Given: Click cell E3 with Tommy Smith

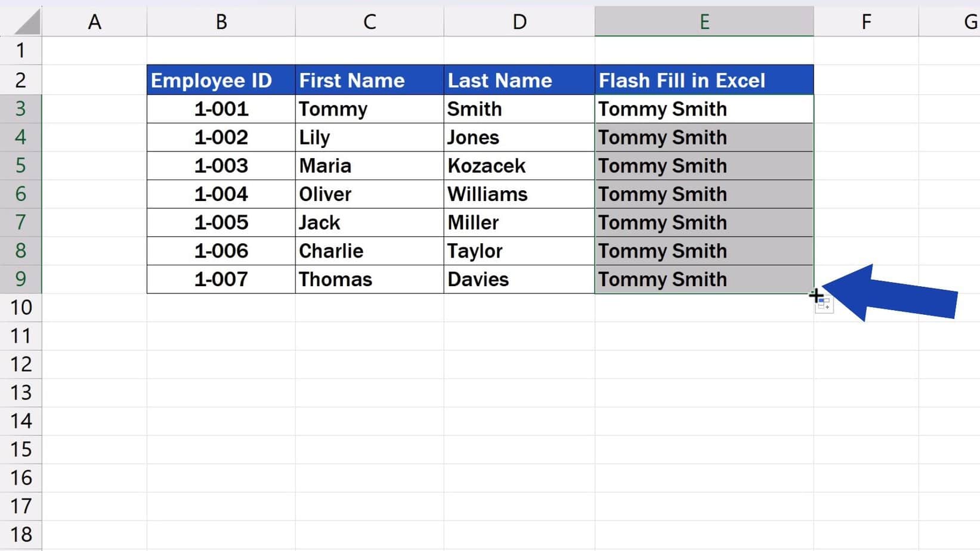Looking at the screenshot, I should pos(704,109).
